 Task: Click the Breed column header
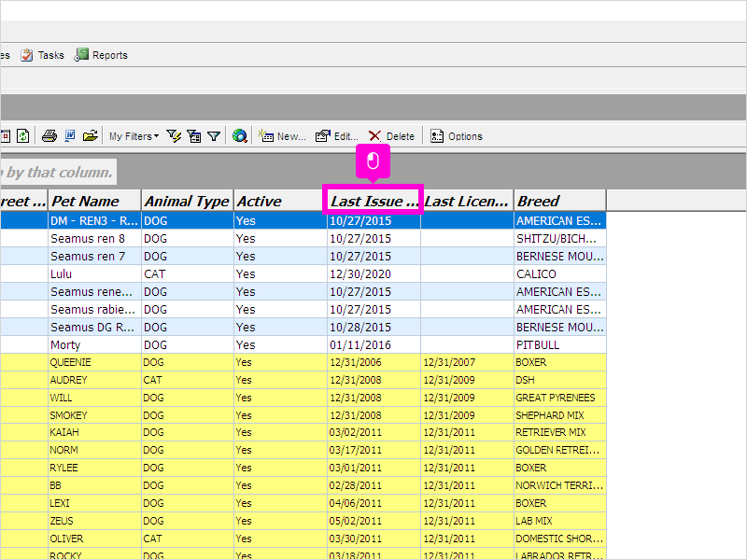[x=559, y=201]
